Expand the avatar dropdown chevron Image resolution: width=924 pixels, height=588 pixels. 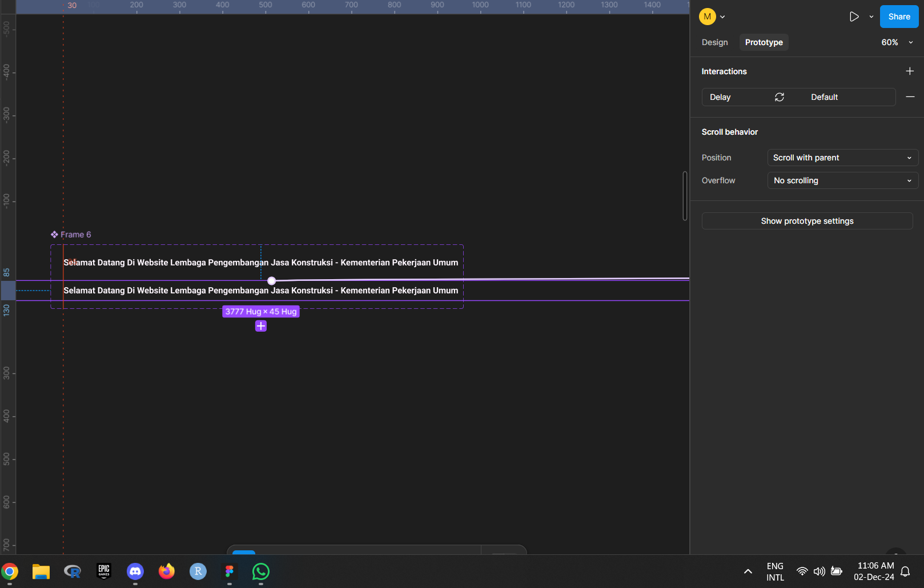(x=722, y=17)
